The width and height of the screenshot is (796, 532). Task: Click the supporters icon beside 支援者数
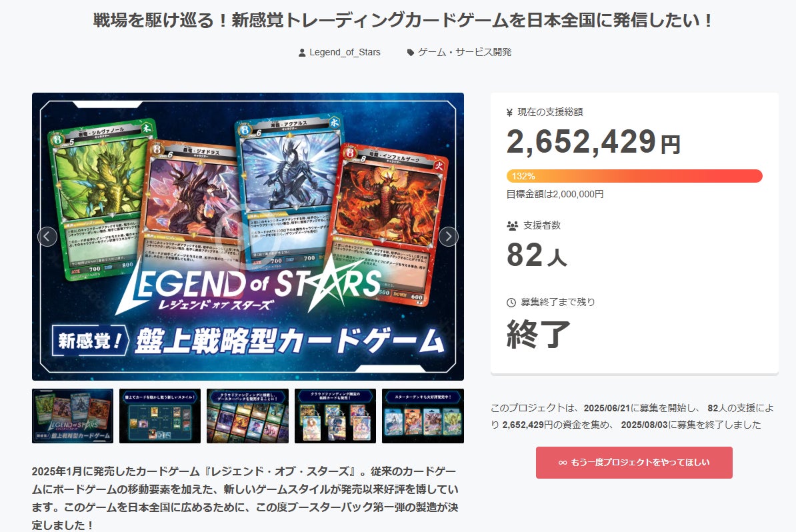point(512,226)
